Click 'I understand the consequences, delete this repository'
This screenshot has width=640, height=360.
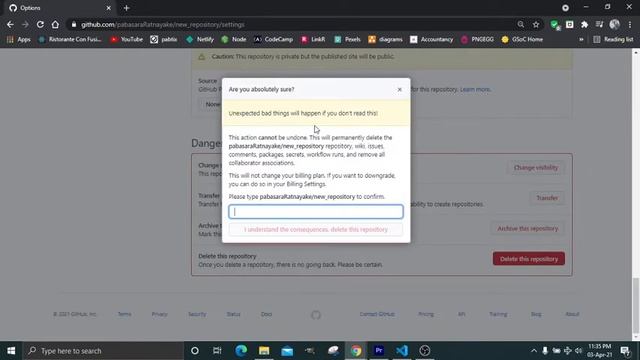pos(316,229)
